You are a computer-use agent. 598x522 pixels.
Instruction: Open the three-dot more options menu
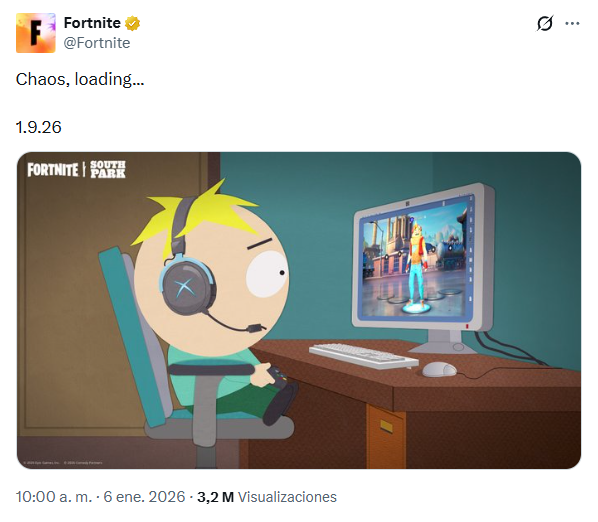click(x=572, y=24)
